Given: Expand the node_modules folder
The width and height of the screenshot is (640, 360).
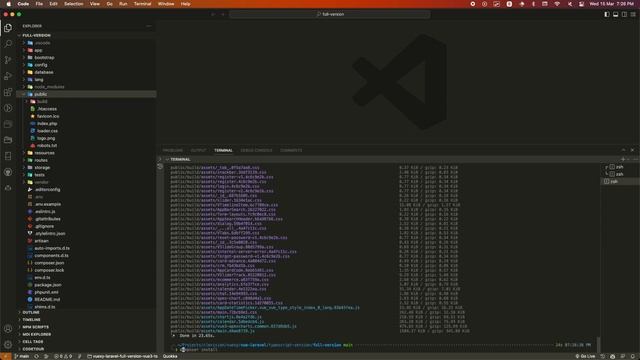Looking at the screenshot, I should pos(87,87).
